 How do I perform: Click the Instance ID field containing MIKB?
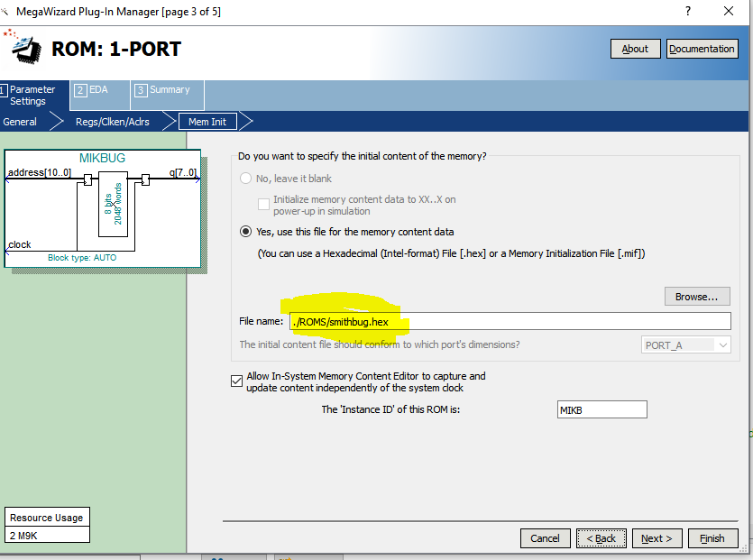pyautogui.click(x=601, y=409)
